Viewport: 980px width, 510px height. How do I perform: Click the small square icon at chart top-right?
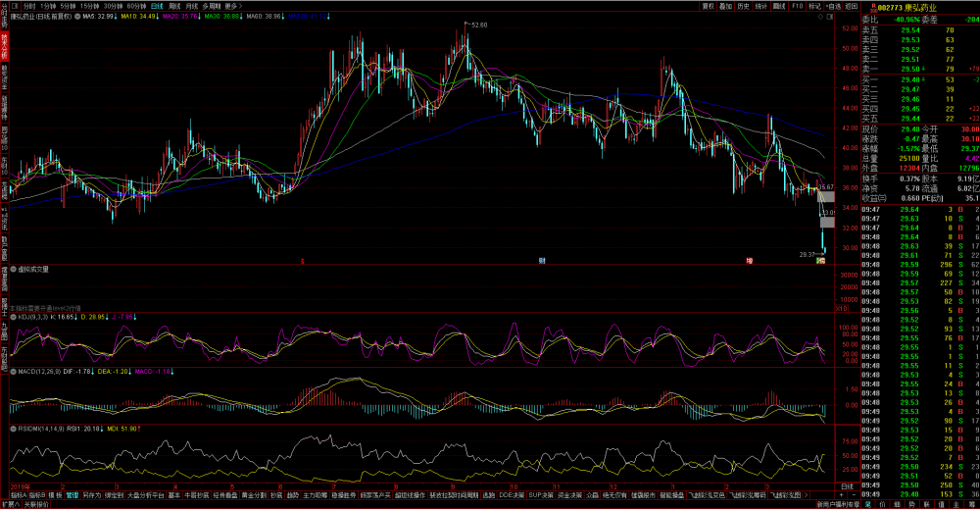829,17
